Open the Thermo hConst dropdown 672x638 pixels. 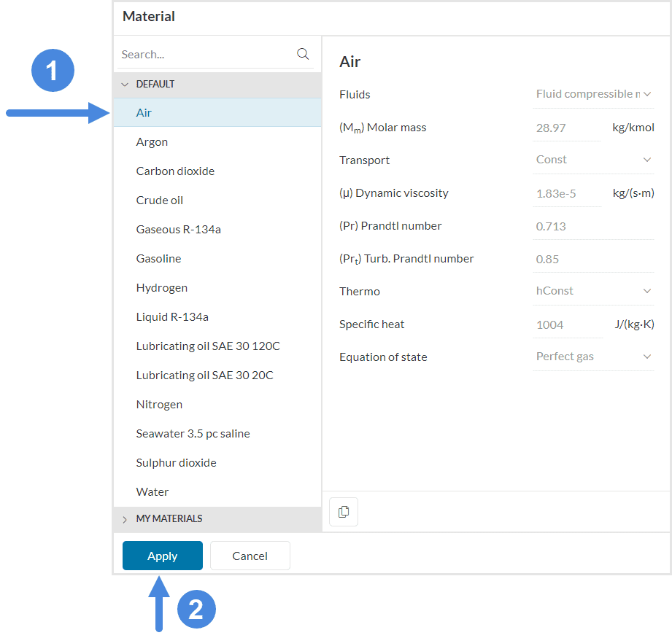[x=592, y=291]
